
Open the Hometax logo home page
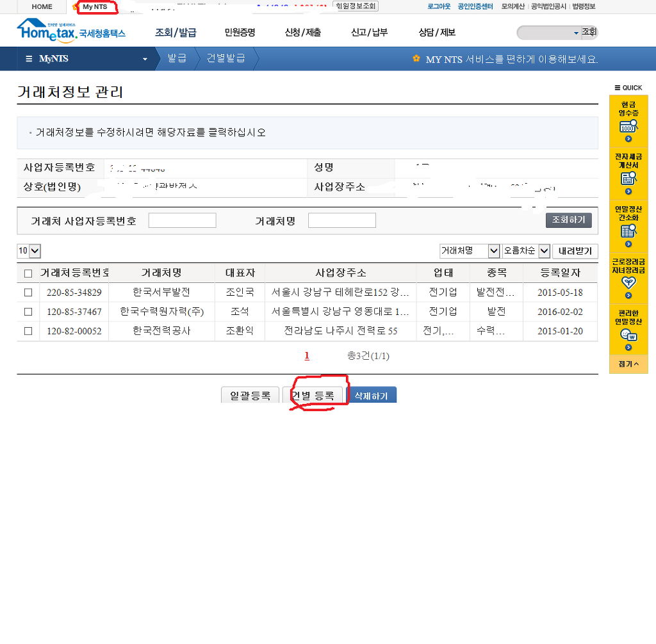click(x=70, y=31)
